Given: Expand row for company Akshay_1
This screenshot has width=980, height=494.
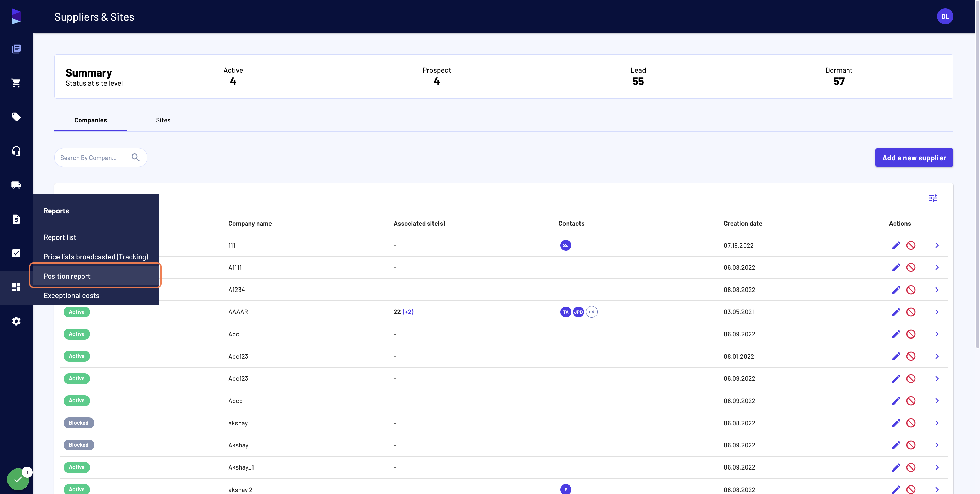Looking at the screenshot, I should [x=937, y=467].
